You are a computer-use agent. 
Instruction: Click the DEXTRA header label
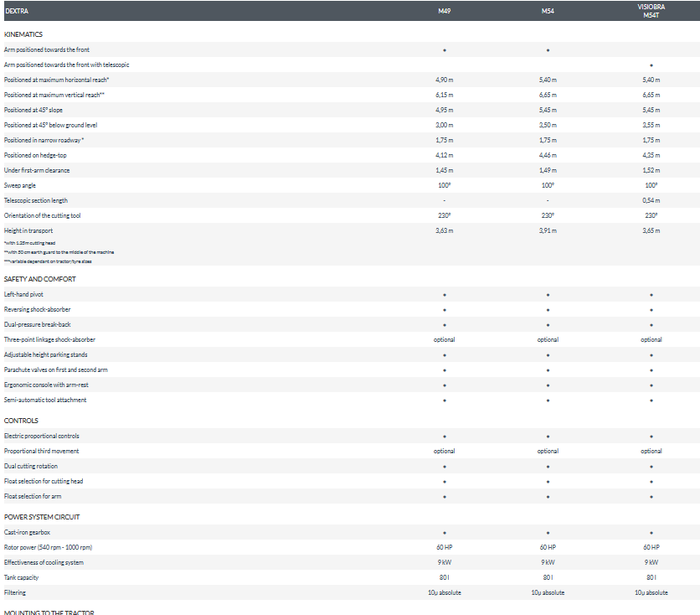pos(17,11)
